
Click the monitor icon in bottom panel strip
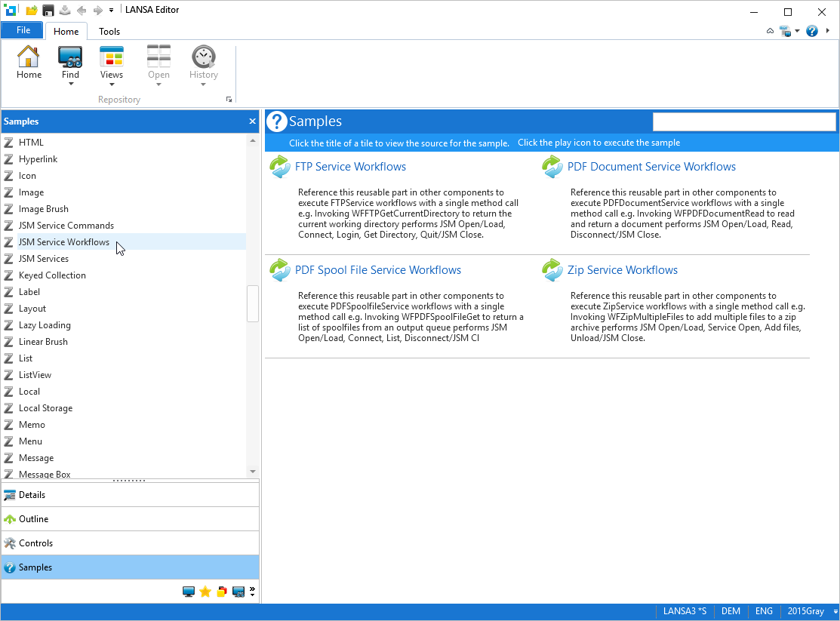point(189,592)
